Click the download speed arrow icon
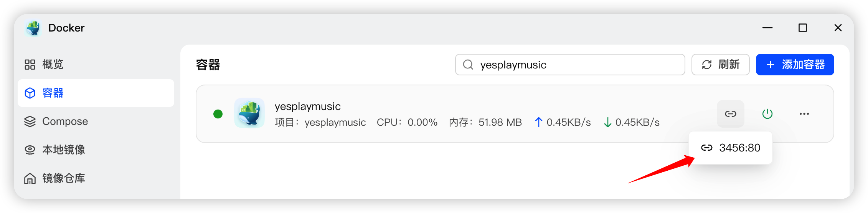The image size is (868, 213). point(607,122)
